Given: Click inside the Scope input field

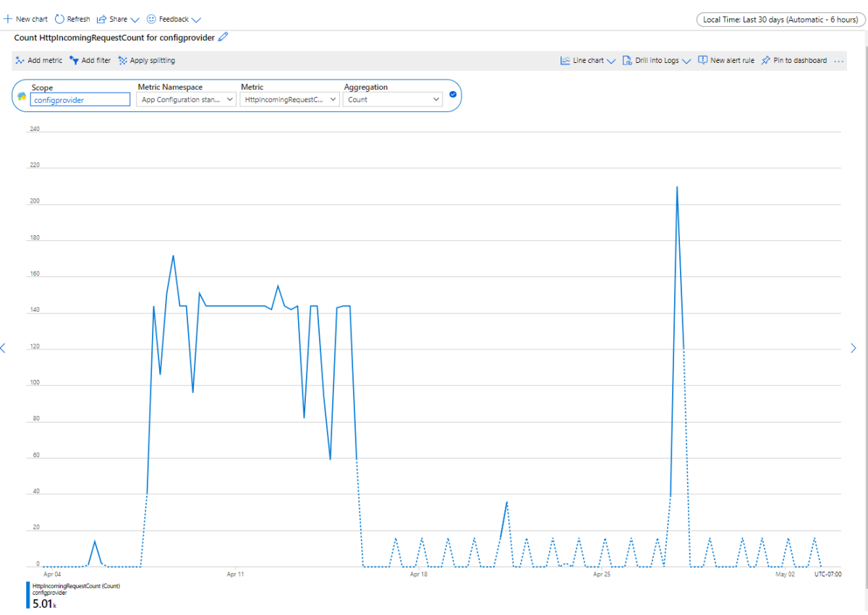Looking at the screenshot, I should pos(80,98).
